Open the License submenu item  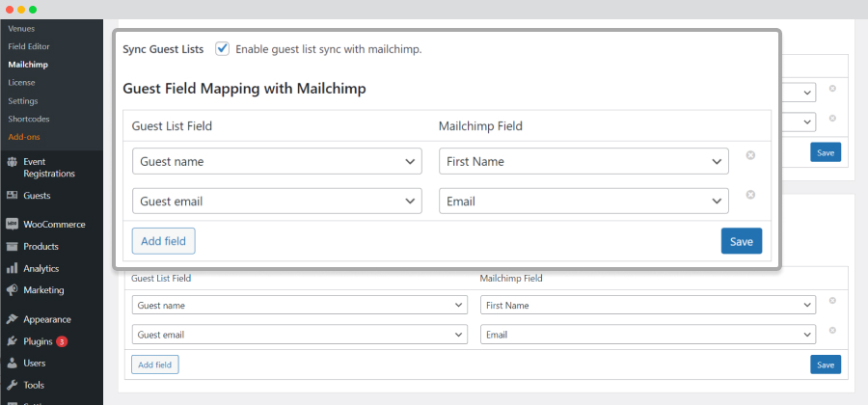point(21,82)
